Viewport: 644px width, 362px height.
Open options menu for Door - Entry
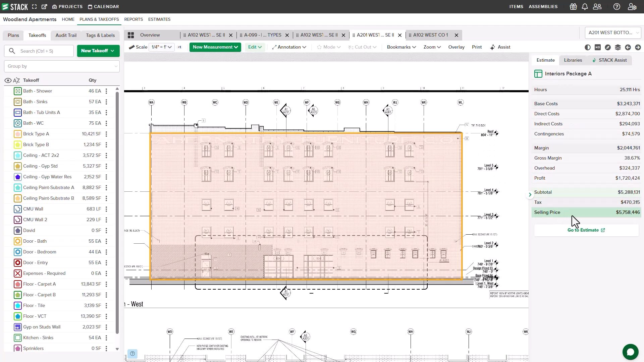tap(106, 263)
